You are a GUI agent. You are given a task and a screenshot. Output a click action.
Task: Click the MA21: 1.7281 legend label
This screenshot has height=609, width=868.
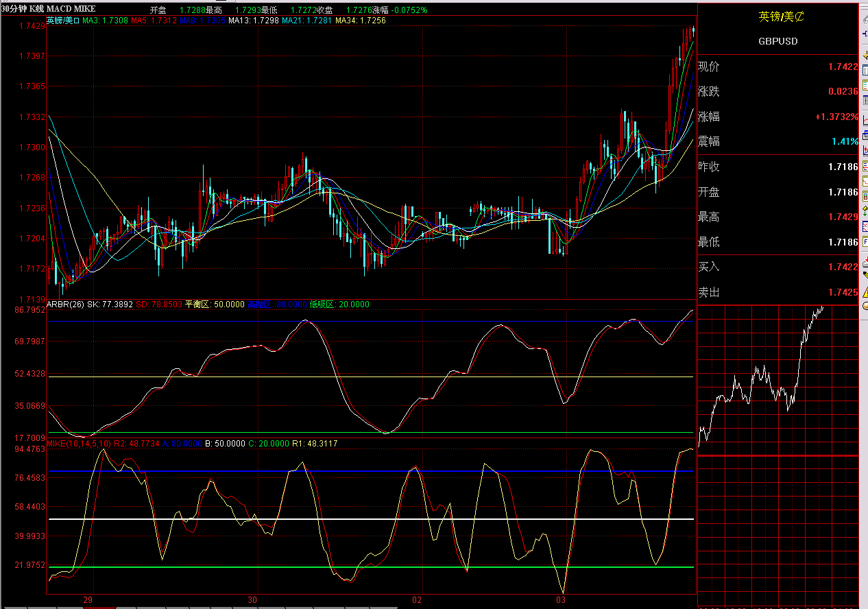[307, 21]
